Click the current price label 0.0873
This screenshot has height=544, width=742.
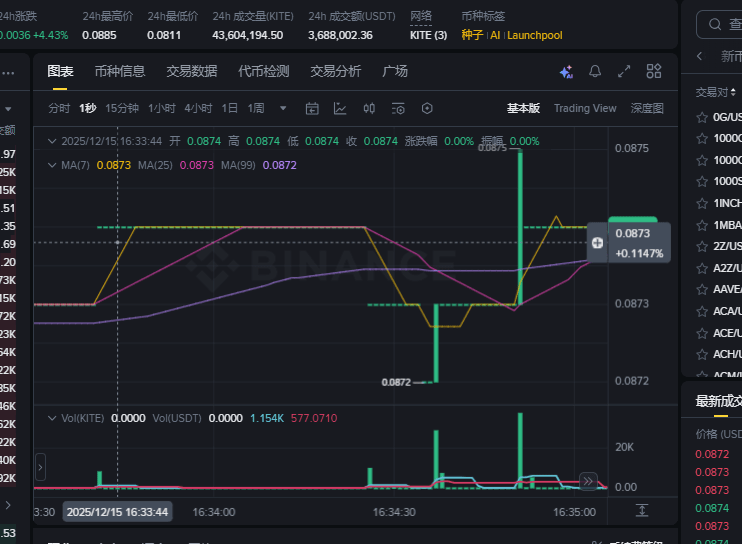[x=633, y=233]
